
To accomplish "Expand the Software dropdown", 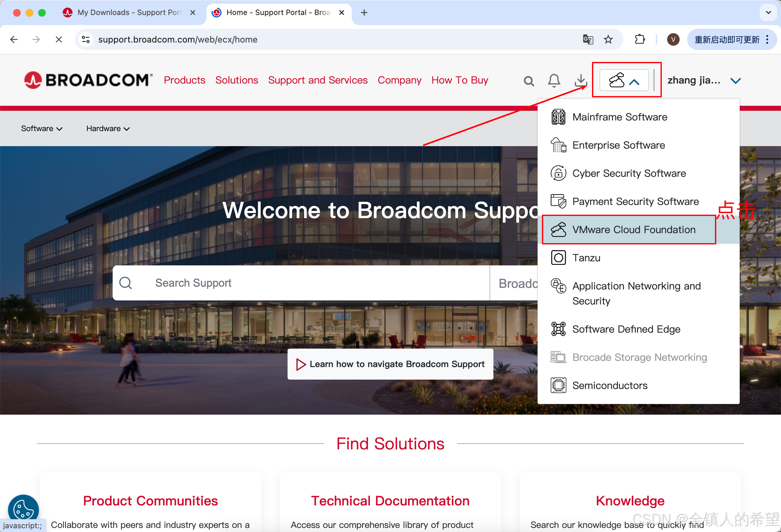I will pos(42,128).
